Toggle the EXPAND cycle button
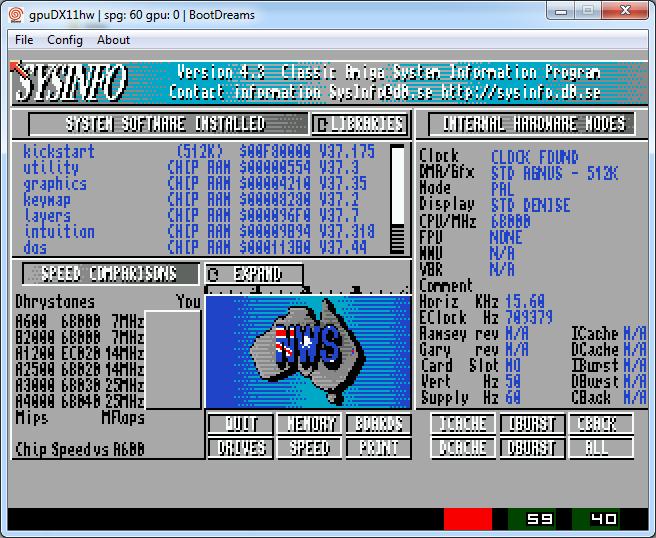This screenshot has width=656, height=538. click(x=254, y=274)
